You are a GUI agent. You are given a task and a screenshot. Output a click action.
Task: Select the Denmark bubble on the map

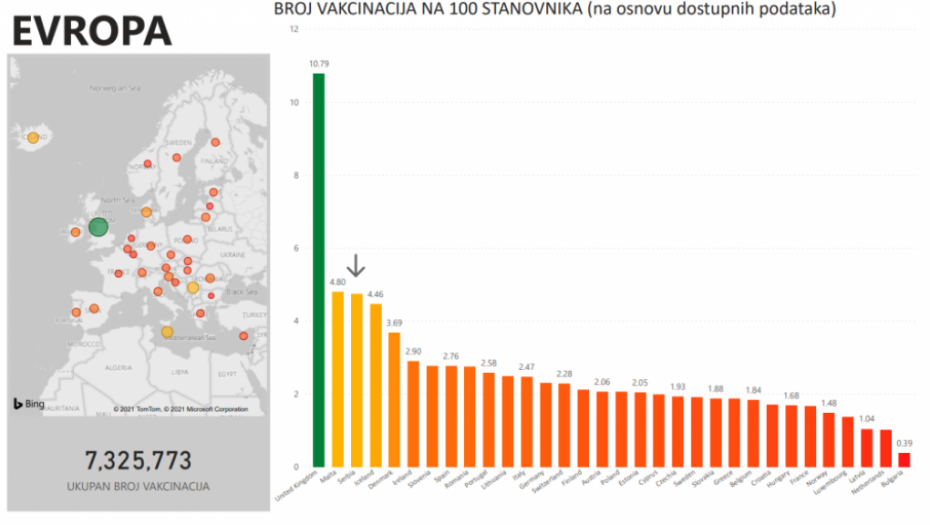(x=146, y=212)
